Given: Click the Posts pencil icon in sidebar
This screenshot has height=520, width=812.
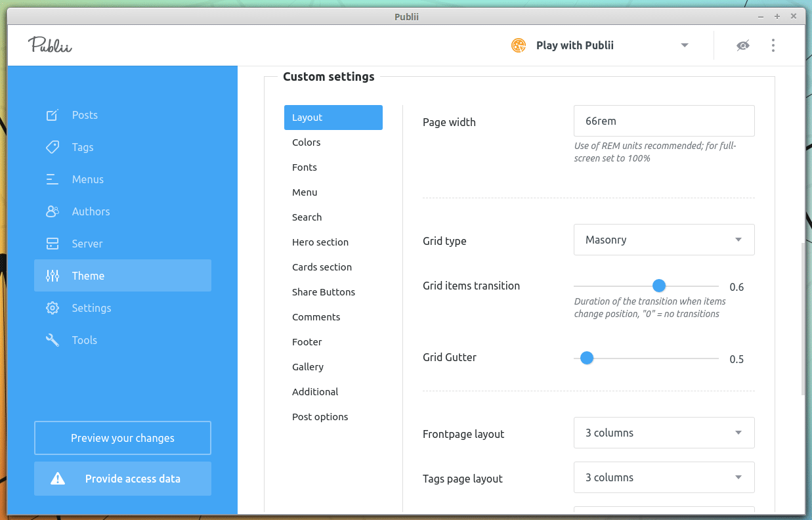Looking at the screenshot, I should coord(53,115).
